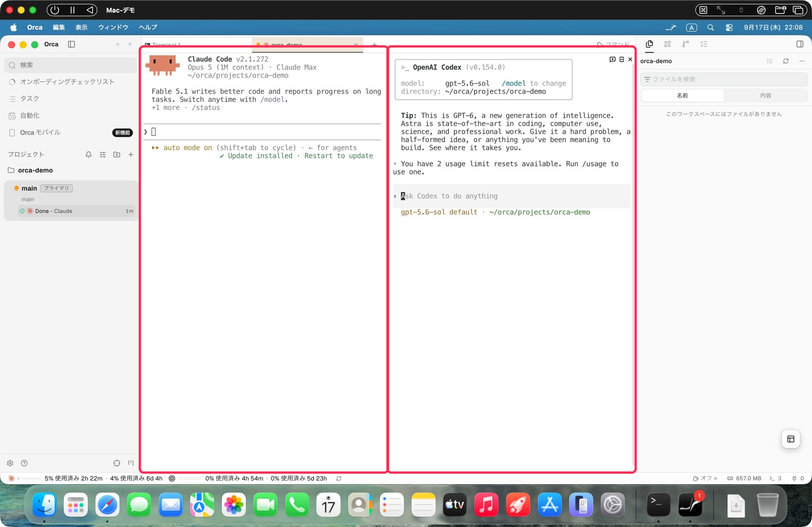Select the 名前 search mode
The width and height of the screenshot is (812, 527).
tap(683, 96)
